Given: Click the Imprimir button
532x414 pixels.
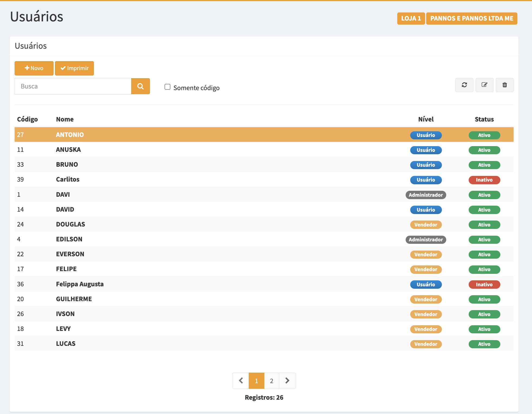Looking at the screenshot, I should tap(74, 68).
